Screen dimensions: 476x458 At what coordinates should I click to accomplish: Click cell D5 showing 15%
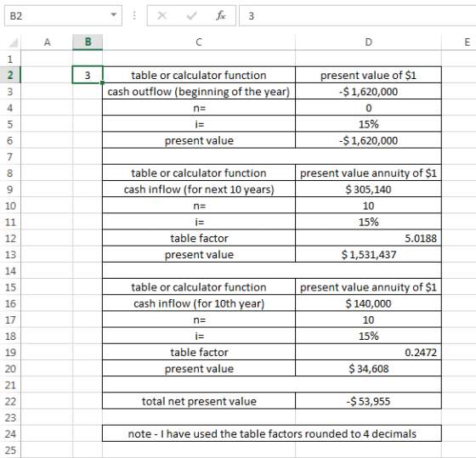point(368,124)
